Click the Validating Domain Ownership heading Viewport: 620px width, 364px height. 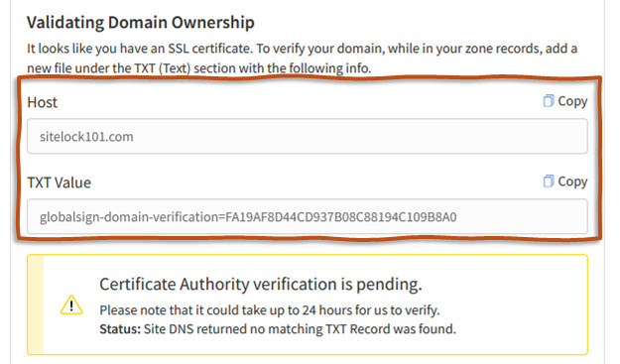[141, 23]
